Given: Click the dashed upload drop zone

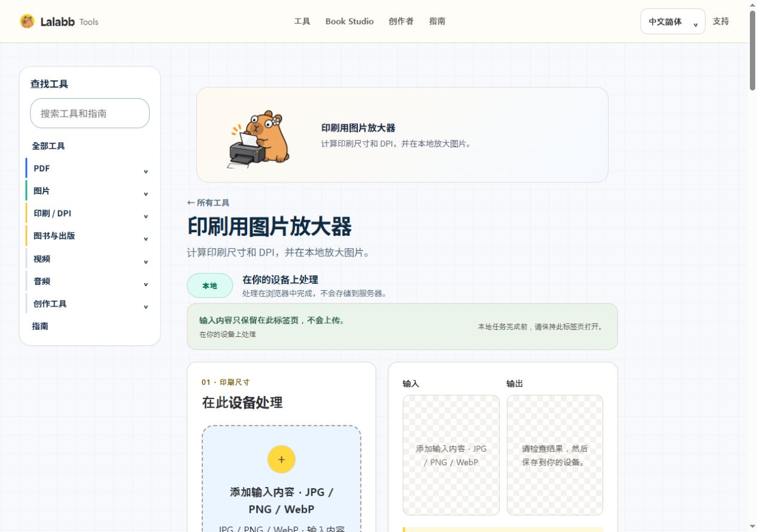Looking at the screenshot, I should point(281,479).
